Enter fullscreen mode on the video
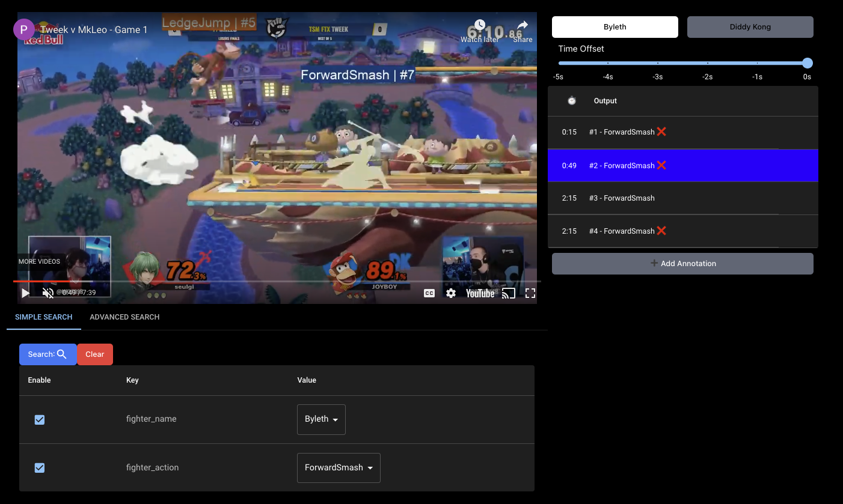 530,293
